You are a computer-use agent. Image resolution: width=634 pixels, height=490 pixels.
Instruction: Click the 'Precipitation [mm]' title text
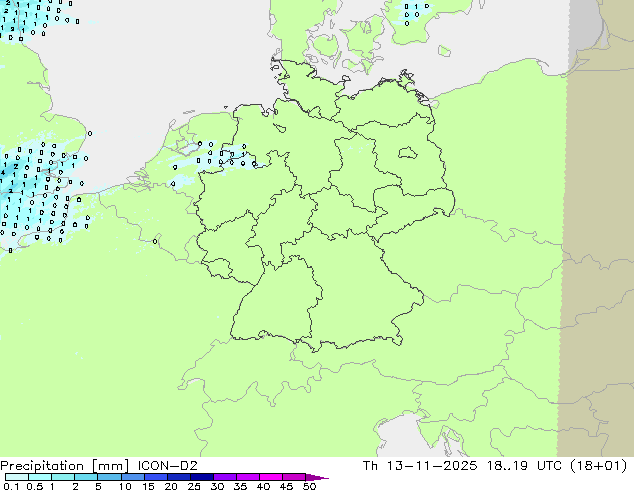coord(64,466)
